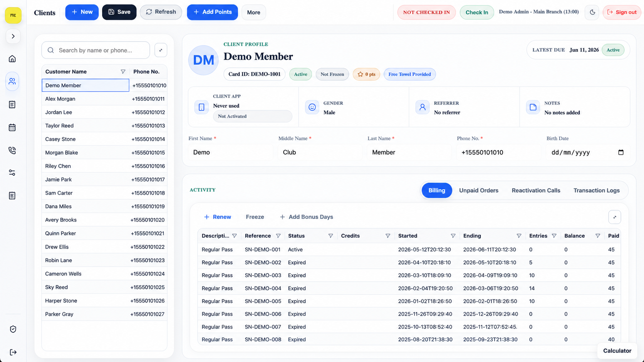Viewport: 644px width, 362px height.
Task: Click the Add Points button
Action: [212, 12]
